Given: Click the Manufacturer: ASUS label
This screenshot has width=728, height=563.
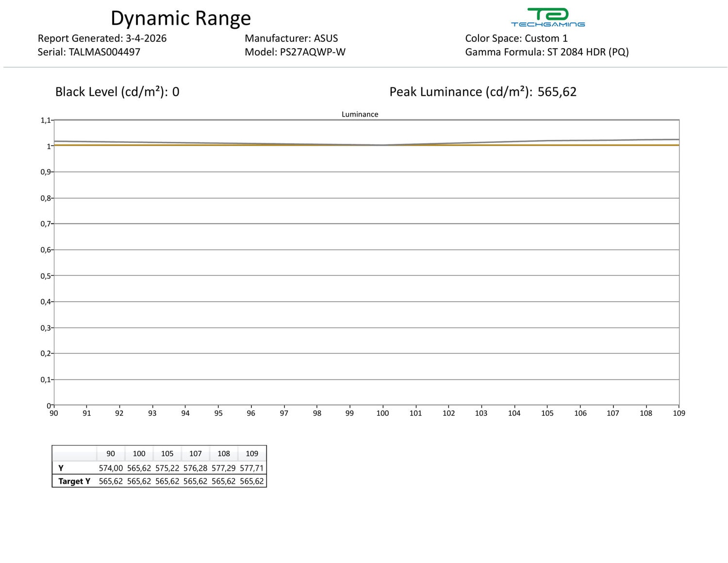Looking at the screenshot, I should point(291,38).
